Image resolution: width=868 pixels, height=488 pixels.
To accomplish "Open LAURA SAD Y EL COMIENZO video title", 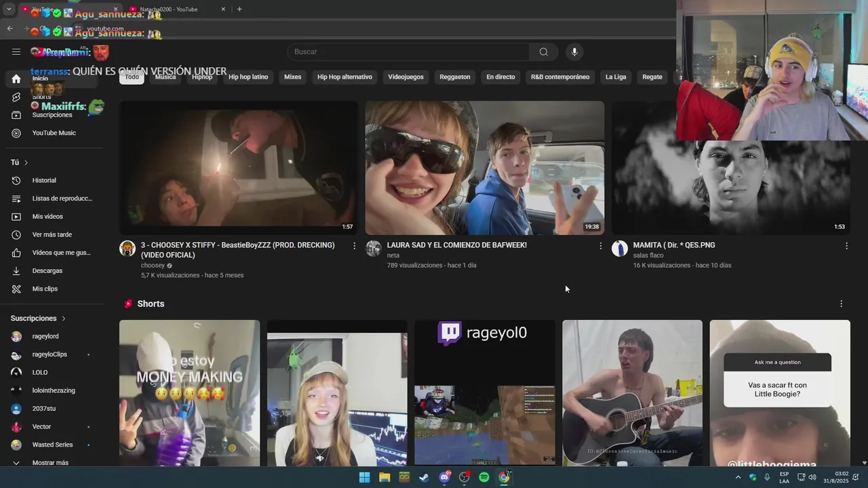I will point(456,245).
